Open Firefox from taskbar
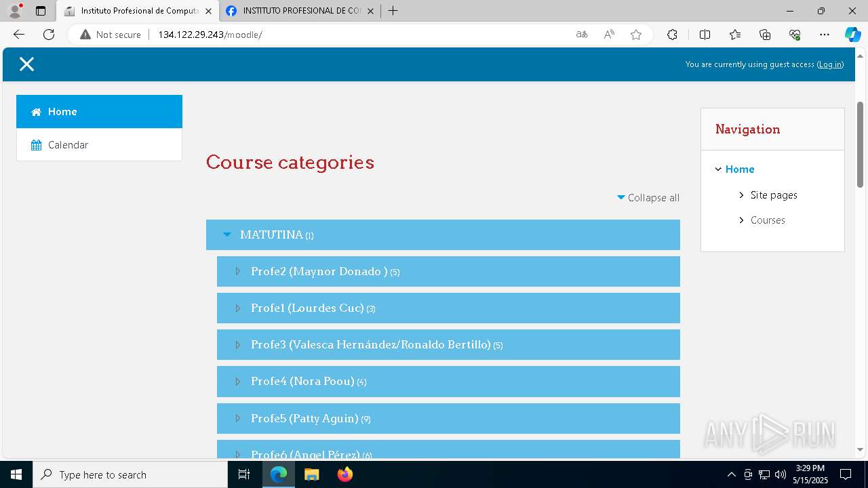 click(x=344, y=474)
